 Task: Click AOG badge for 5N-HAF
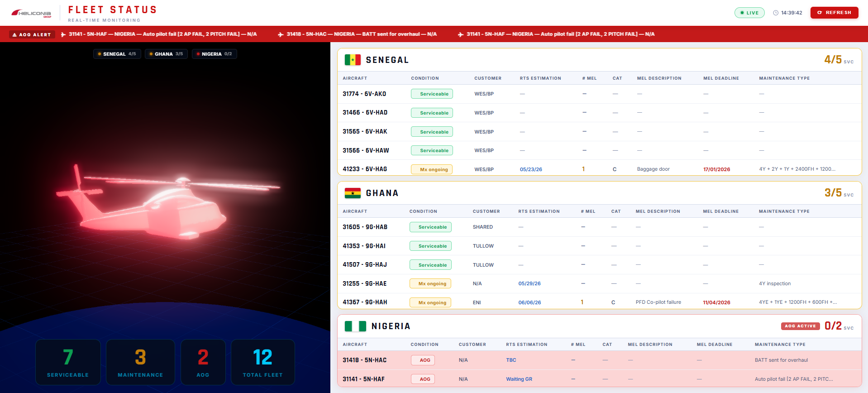pos(423,379)
